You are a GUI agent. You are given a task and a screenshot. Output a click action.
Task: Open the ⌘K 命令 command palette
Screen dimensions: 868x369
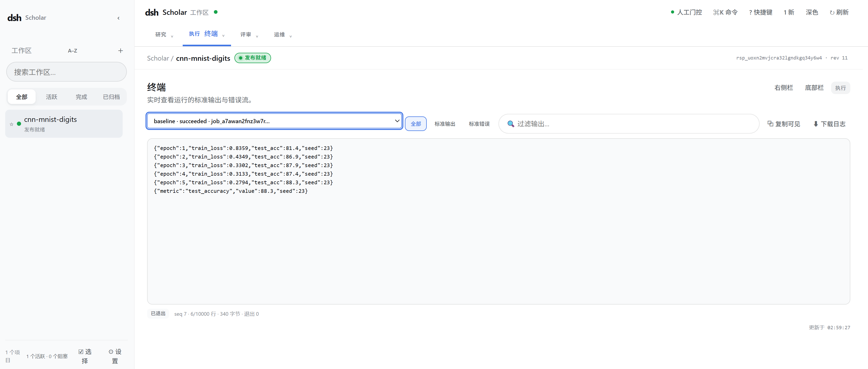click(725, 12)
